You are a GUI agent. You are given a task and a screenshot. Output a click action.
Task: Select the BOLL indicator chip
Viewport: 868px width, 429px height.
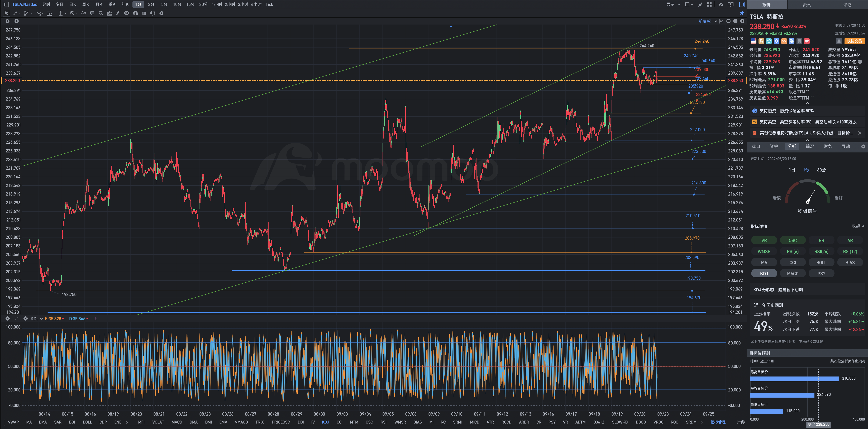coord(821,263)
